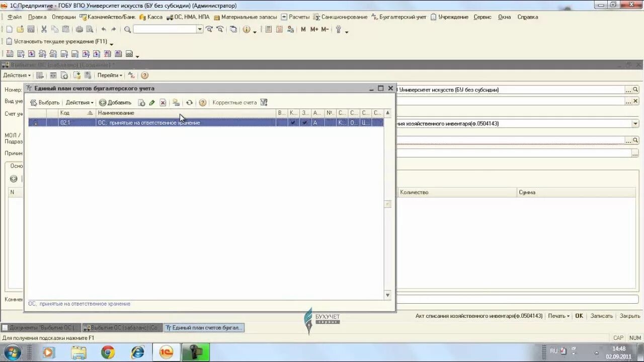Viewport: 644px width, 362px height.
Task: Click the RU language indicator in system tray
Action: coord(554,351)
